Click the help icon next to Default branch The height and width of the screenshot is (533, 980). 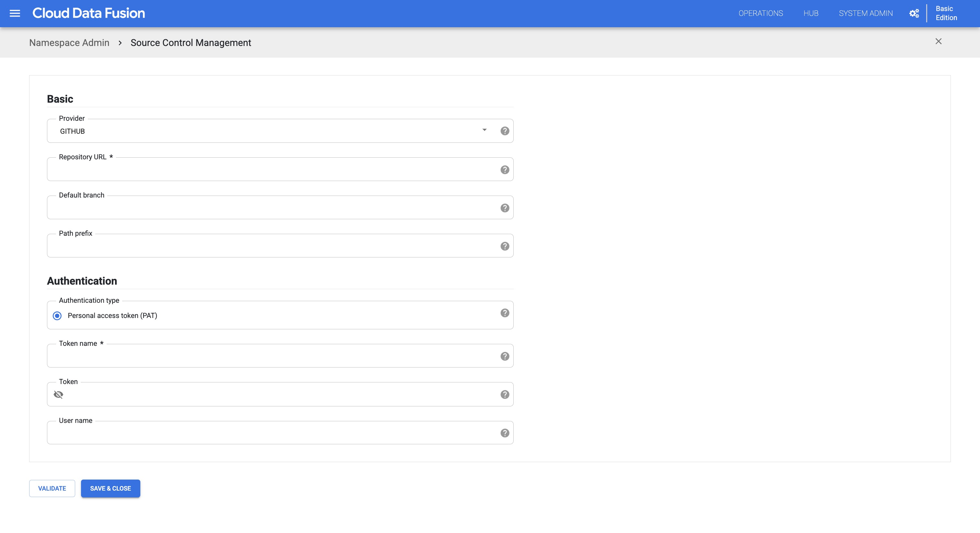coord(505,208)
